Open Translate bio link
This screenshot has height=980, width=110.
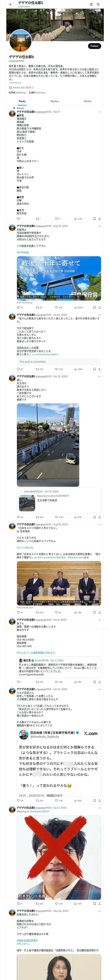[x=15, y=82]
